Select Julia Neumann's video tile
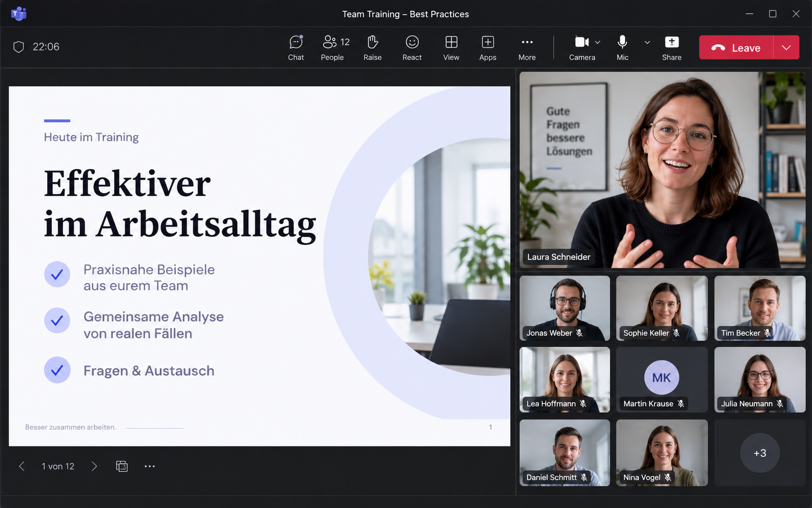The image size is (812, 508). click(760, 379)
